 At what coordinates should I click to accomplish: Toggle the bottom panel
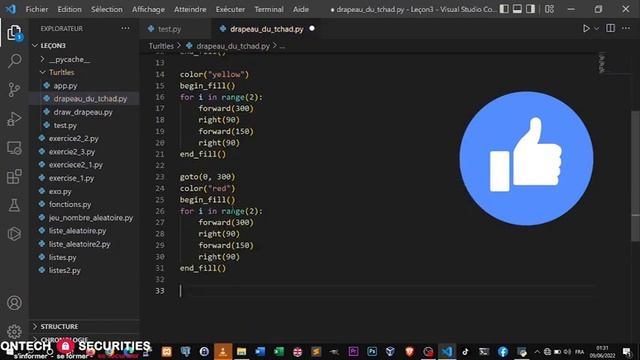click(x=517, y=9)
